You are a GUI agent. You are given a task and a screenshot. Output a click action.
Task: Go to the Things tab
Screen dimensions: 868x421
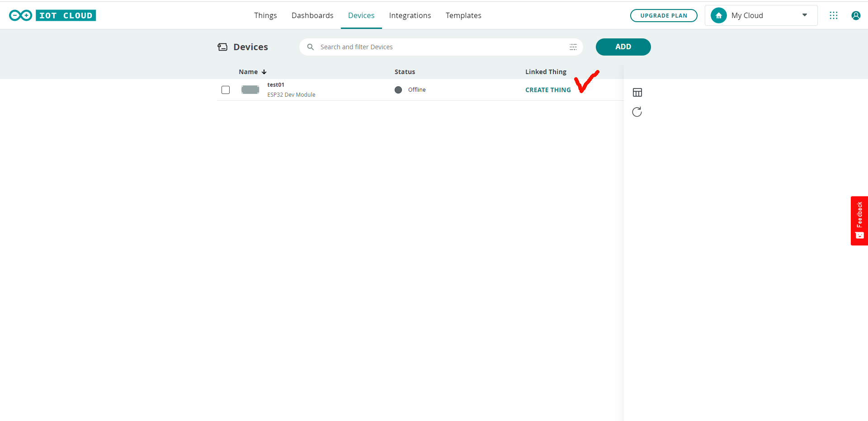click(265, 15)
